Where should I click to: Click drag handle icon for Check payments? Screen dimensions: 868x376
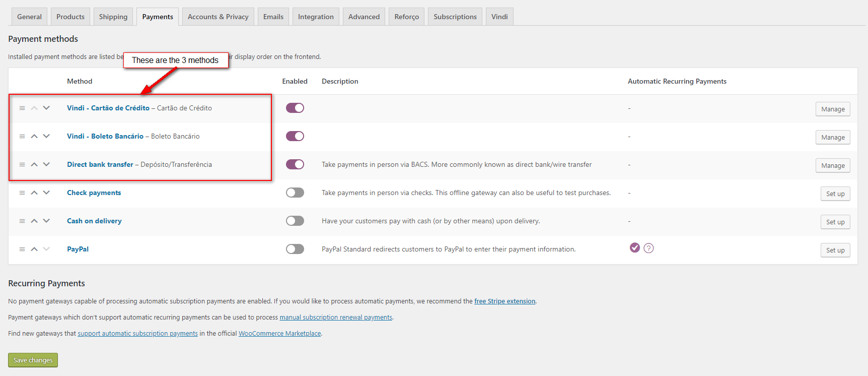click(x=22, y=193)
